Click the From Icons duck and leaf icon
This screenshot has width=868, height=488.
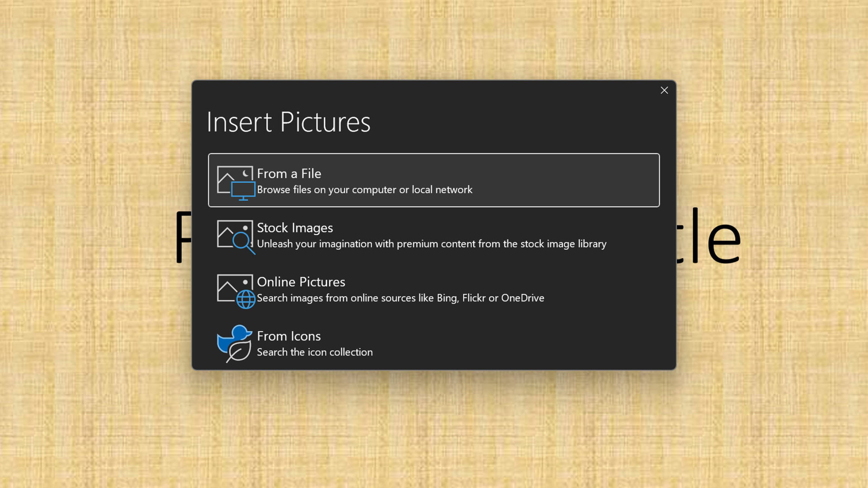(235, 343)
